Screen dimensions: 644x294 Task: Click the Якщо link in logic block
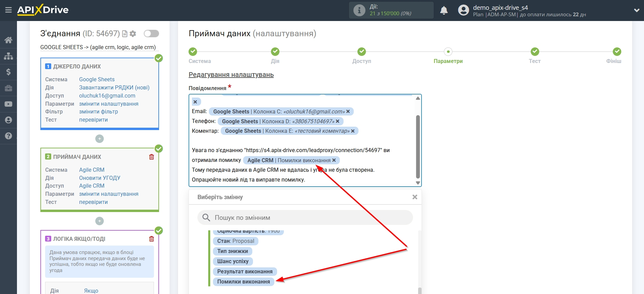click(x=91, y=291)
